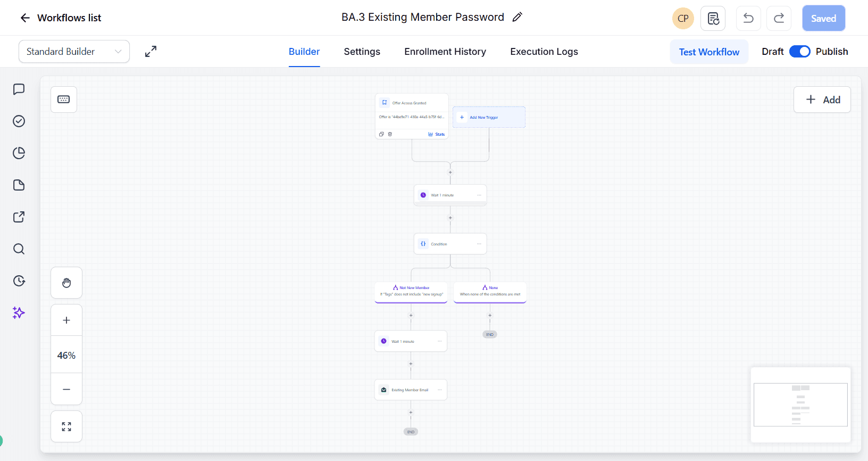Switch to Builder tab
The height and width of the screenshot is (461, 868).
click(x=304, y=52)
